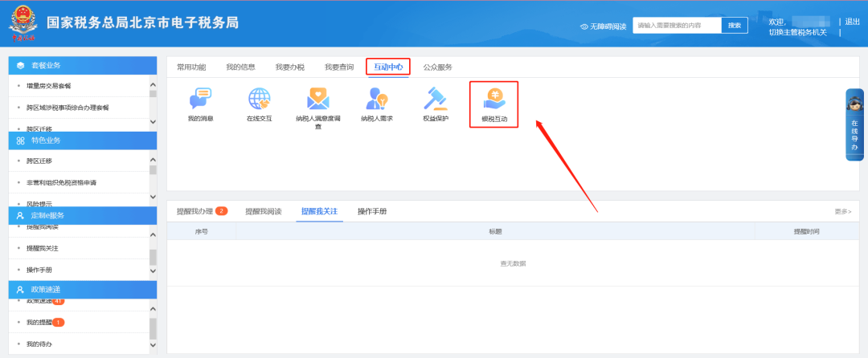Open the 在线交互 globe icon
The image size is (868, 358).
coord(259,99)
